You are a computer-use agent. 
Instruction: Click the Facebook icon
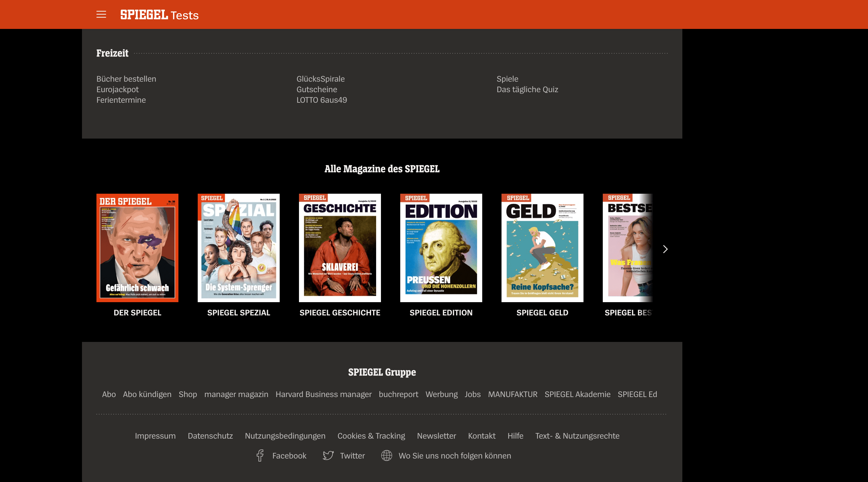[260, 455]
